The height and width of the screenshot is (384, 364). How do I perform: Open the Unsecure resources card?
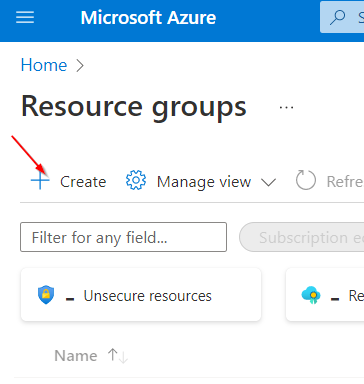pos(141,295)
